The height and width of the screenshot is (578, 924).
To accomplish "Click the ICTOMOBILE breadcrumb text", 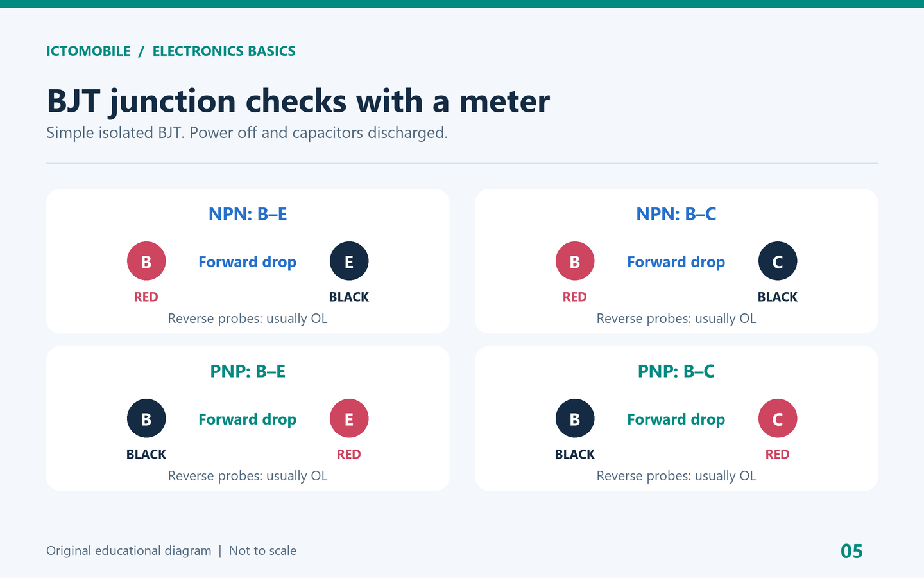I will point(89,51).
